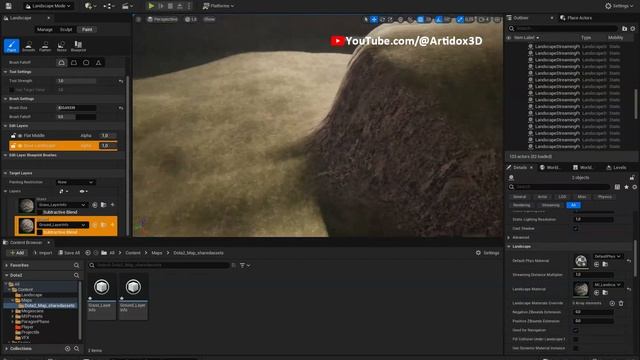This screenshot has height=360, width=640.
Task: Select the Rendering filter in Details
Action: (x=521, y=205)
